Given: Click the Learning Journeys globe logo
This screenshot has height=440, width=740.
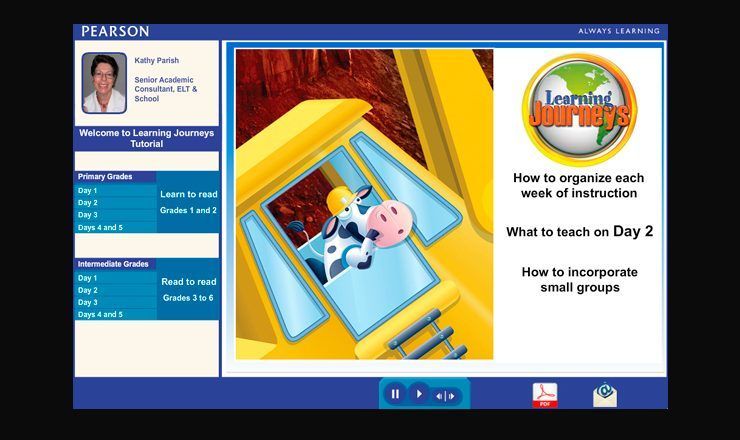Looking at the screenshot, I should coord(579,110).
